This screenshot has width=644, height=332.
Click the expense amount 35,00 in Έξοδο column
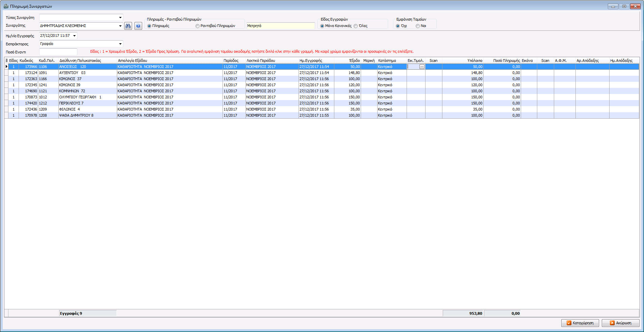(x=347, y=109)
